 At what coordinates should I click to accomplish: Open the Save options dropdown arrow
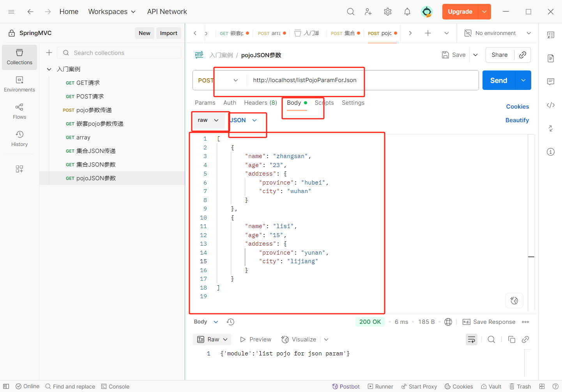tap(475, 55)
